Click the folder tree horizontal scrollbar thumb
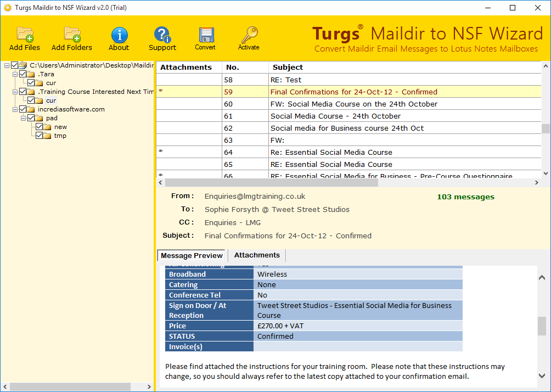 pyautogui.click(x=70, y=387)
